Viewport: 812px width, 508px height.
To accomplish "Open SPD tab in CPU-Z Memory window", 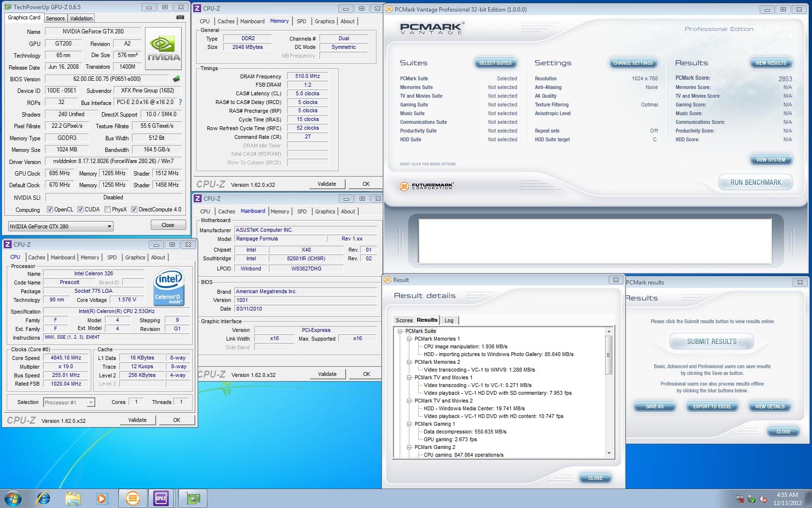I will (x=302, y=21).
